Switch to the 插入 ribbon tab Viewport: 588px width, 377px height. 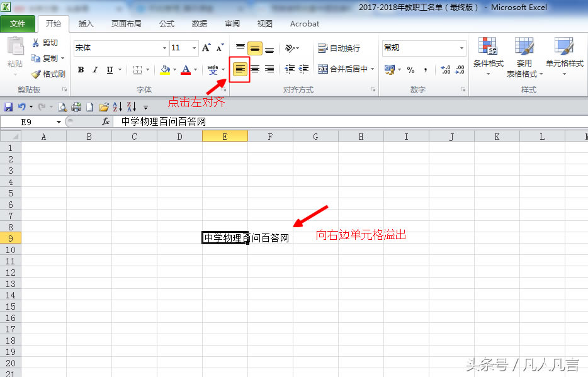point(87,24)
